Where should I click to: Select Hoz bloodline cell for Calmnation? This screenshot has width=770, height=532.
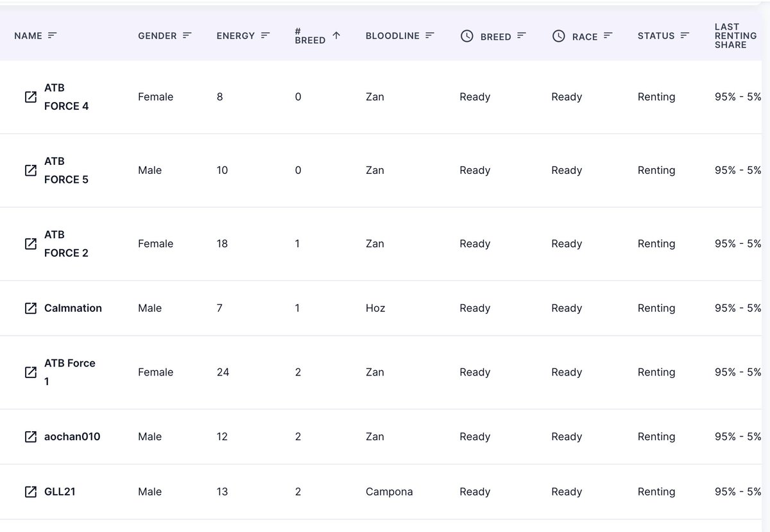click(375, 308)
